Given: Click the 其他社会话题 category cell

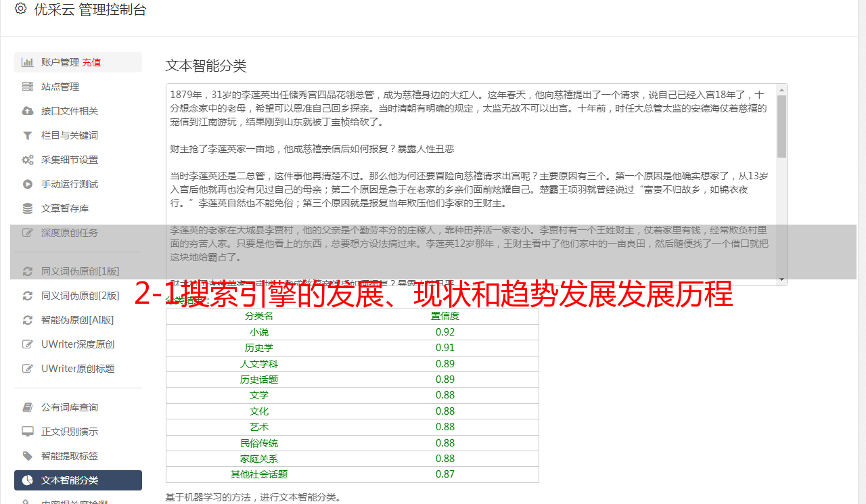Looking at the screenshot, I should tap(259, 474).
